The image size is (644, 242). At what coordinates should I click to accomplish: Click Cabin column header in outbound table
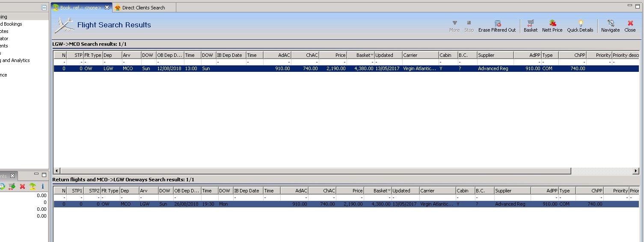448,55
